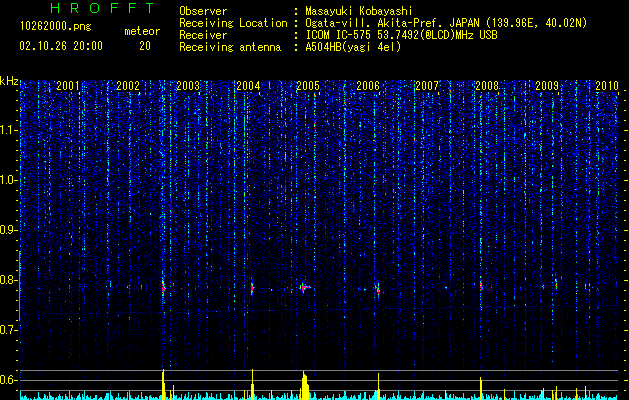Click the 0.7 frequency axis label
The image size is (629, 400).
(9, 330)
